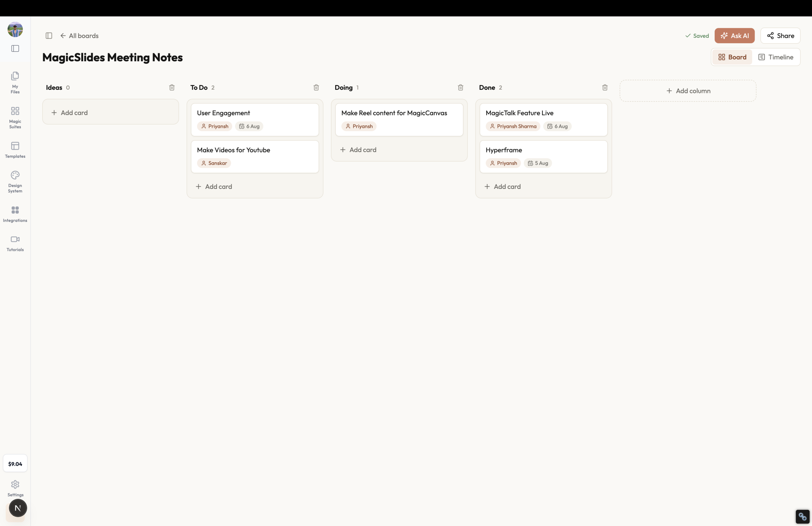Open the Make Videos for Youtube card
Viewport: 812px width, 526px height.
coord(255,156)
